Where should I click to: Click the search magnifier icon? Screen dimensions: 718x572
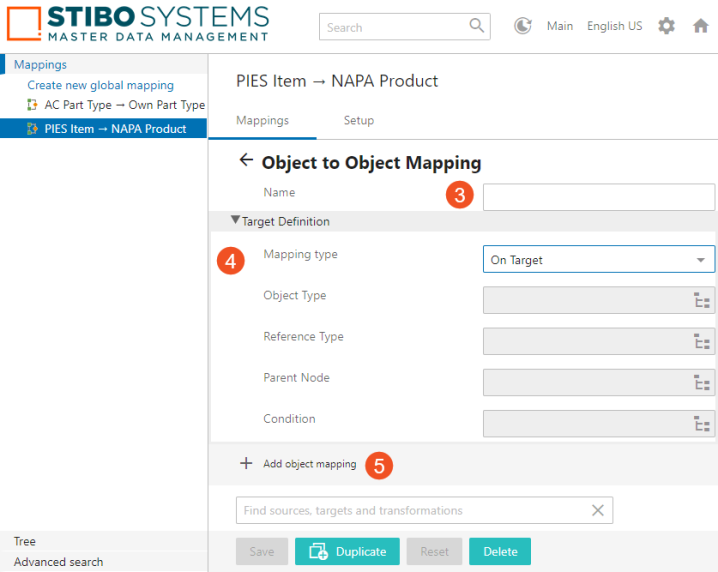pos(477,25)
